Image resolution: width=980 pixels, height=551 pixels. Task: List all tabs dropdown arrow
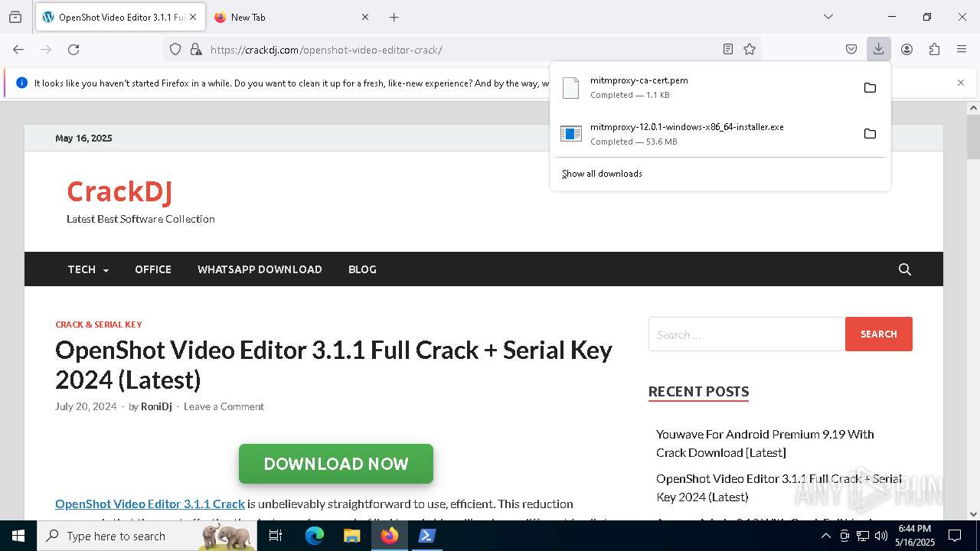[x=828, y=17]
